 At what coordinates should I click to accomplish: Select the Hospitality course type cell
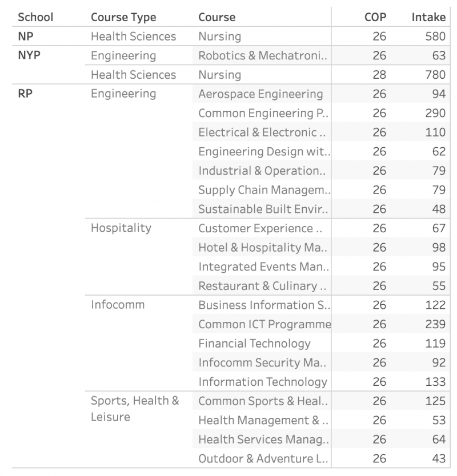(121, 228)
